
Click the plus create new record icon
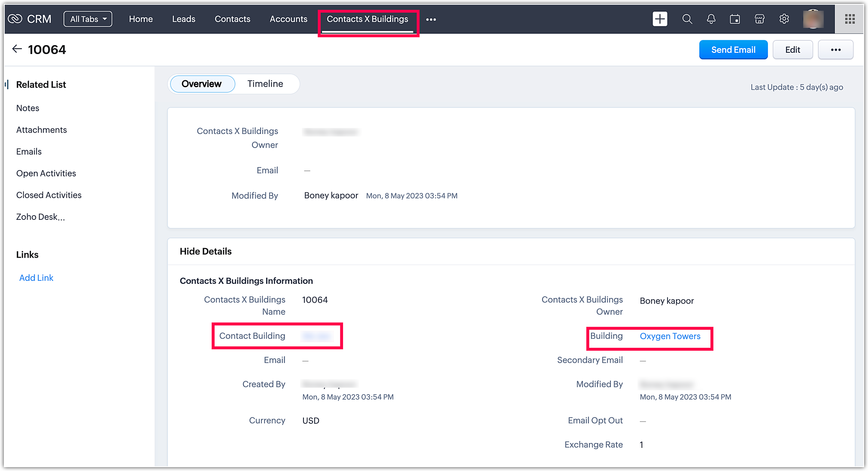(x=660, y=19)
